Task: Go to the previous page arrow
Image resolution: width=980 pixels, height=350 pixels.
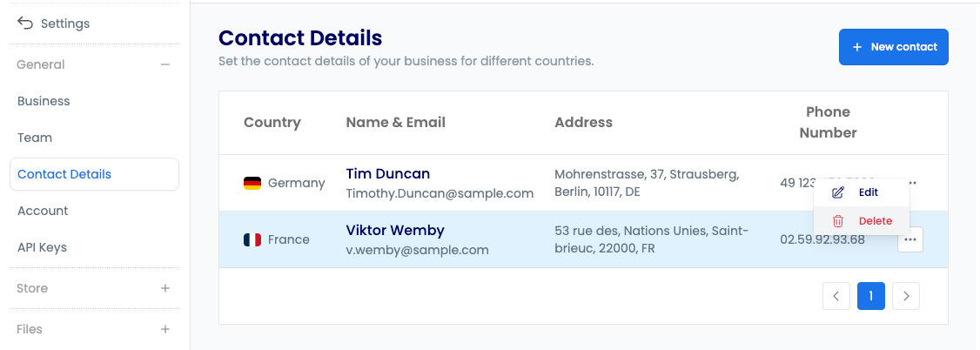Action: pos(836,296)
